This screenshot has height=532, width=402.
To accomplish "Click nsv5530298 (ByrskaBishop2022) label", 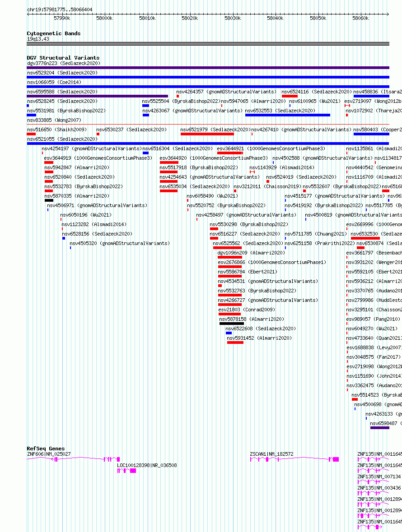I will [x=249, y=225].
